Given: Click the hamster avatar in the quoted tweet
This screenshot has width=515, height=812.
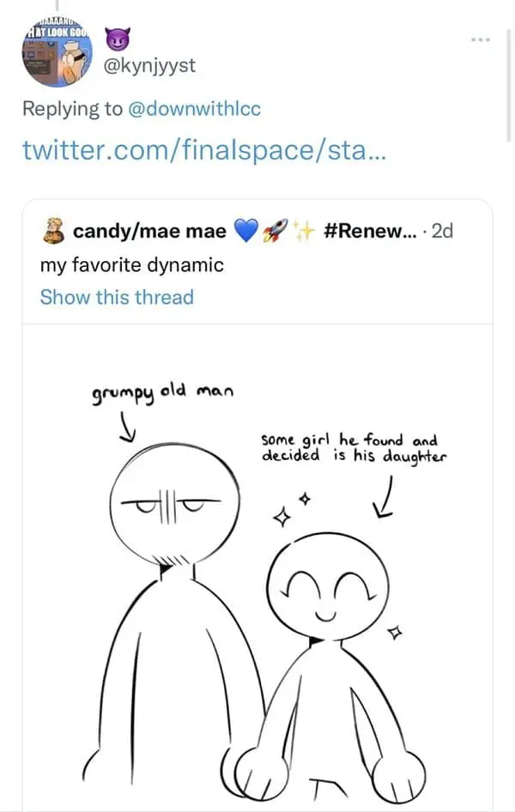Looking at the screenshot, I should [53, 230].
